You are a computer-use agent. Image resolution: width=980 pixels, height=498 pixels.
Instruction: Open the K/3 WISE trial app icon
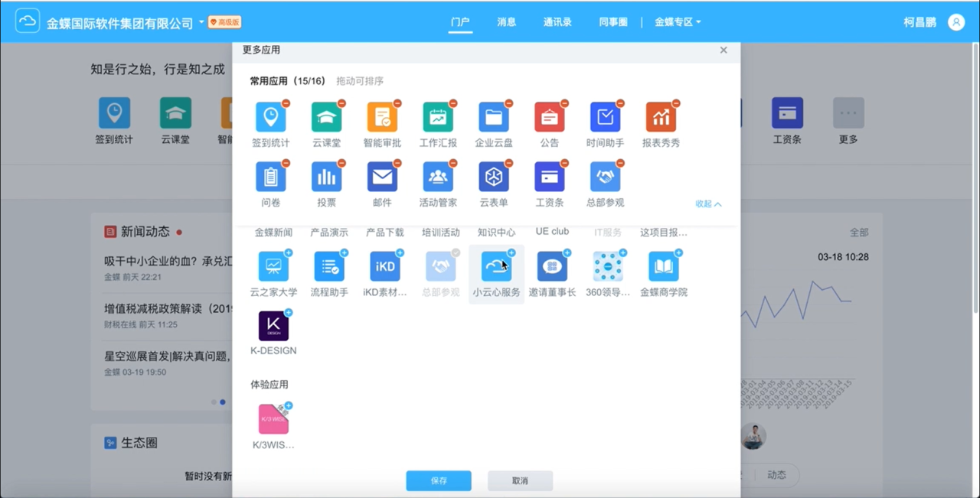coord(273,419)
